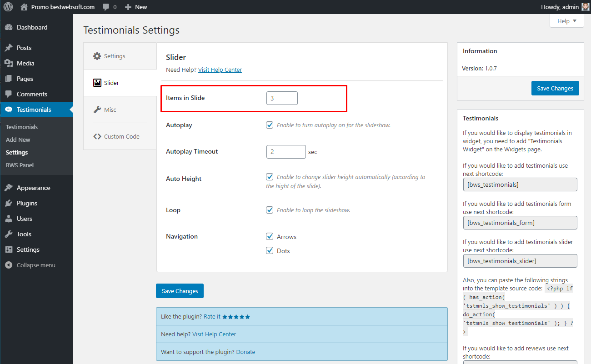The image size is (591, 364).
Task: Click the New menu in admin bar
Action: click(x=135, y=7)
